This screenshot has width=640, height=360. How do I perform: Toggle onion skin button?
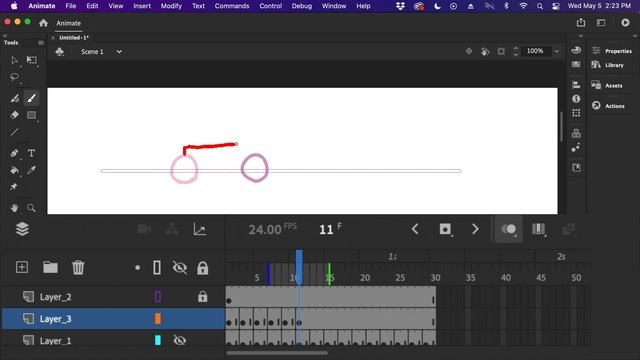[x=508, y=229]
